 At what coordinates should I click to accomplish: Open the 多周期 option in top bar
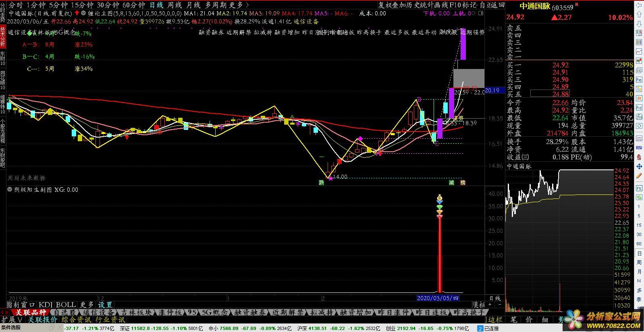pos(216,5)
